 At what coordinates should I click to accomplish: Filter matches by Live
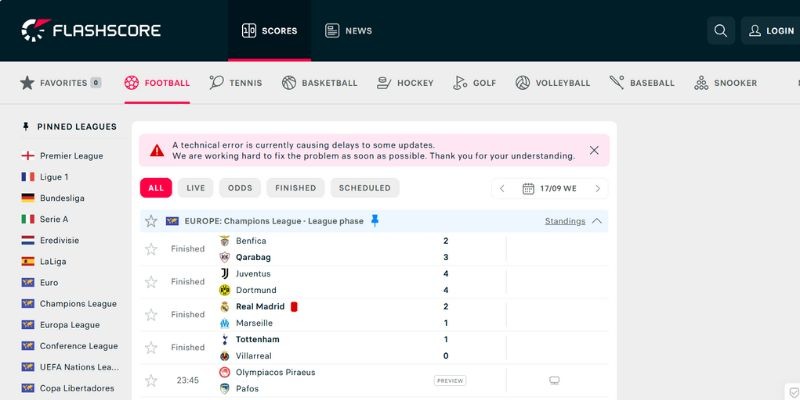click(195, 188)
